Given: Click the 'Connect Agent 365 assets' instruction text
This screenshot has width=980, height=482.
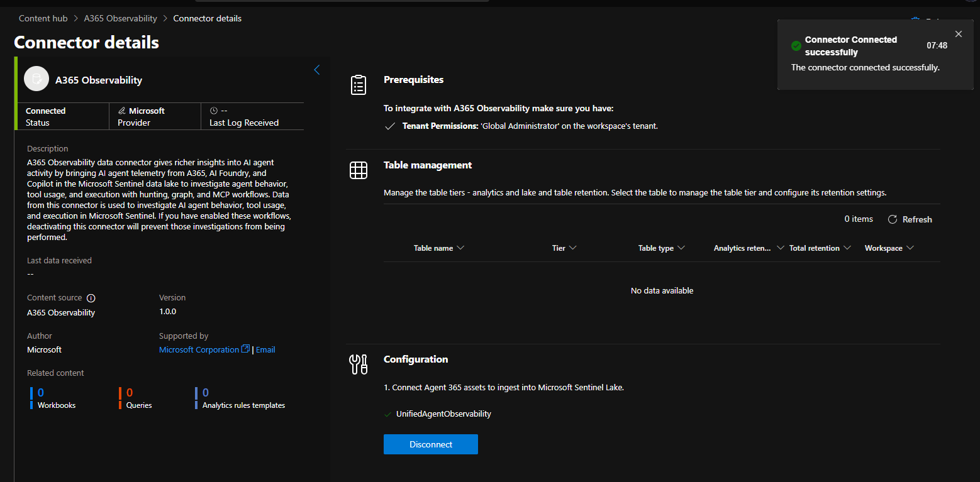Looking at the screenshot, I should 504,388.
